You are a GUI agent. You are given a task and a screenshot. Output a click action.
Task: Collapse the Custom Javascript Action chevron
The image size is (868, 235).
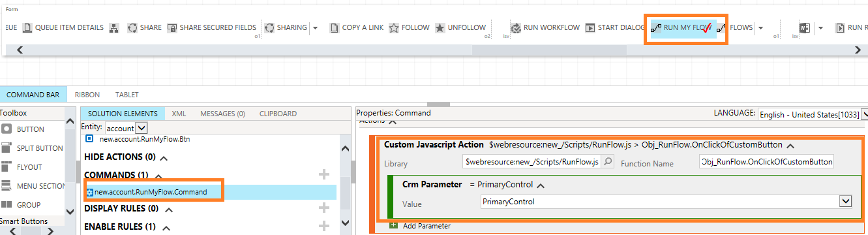pyautogui.click(x=790, y=146)
